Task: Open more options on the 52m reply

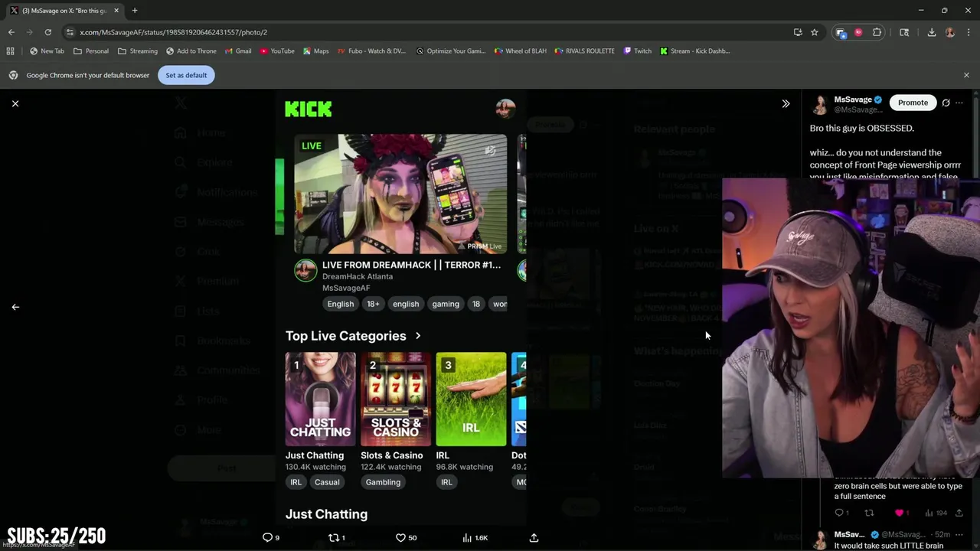Action: [959, 534]
